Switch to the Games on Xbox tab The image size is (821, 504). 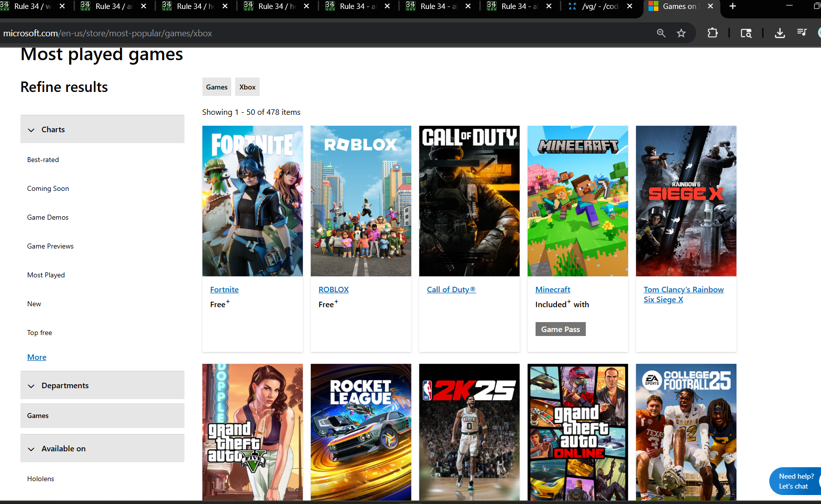pos(681,6)
